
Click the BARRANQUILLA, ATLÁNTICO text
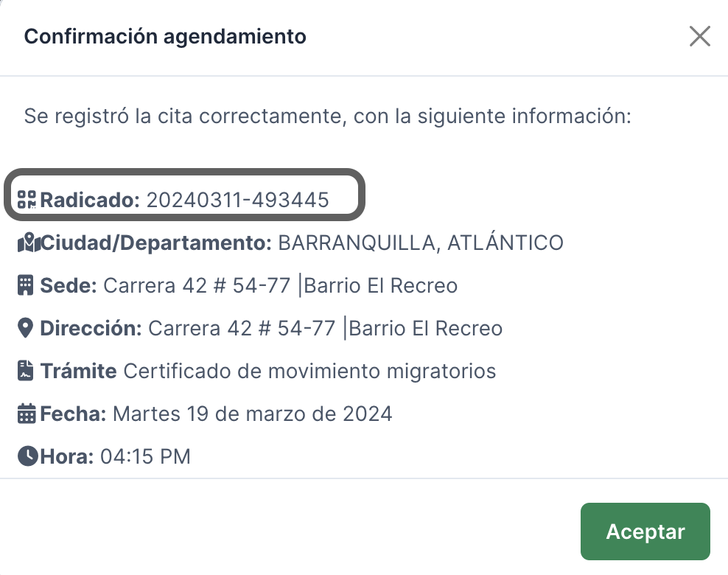420,243
